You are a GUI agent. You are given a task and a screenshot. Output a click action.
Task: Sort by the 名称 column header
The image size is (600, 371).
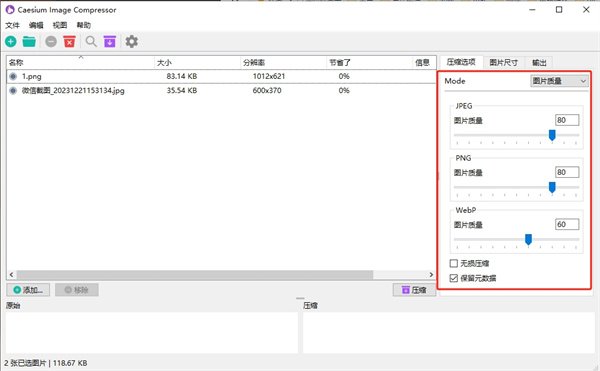pos(80,62)
